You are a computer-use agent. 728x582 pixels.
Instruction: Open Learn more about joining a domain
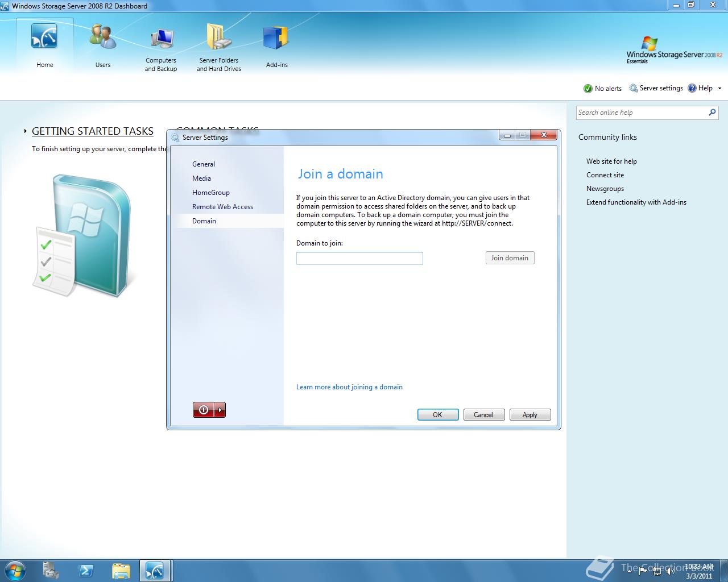click(x=349, y=387)
